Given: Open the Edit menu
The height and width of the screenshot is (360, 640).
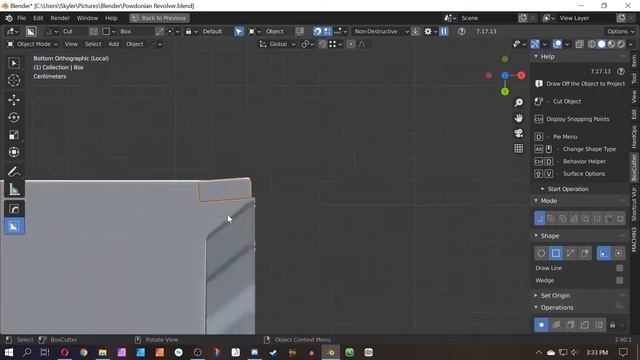Looking at the screenshot, I should pyautogui.click(x=38, y=18).
